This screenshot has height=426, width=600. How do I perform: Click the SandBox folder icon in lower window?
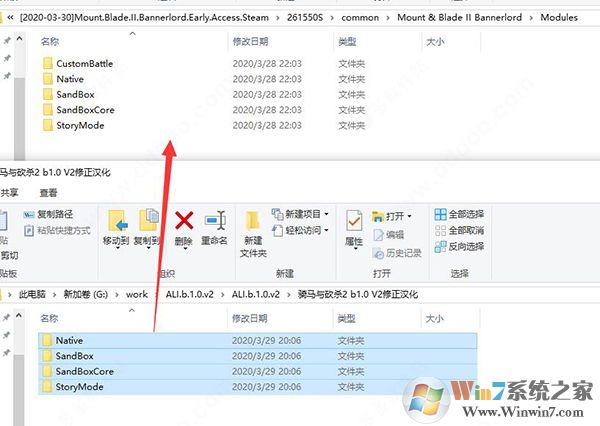pyautogui.click(x=47, y=356)
